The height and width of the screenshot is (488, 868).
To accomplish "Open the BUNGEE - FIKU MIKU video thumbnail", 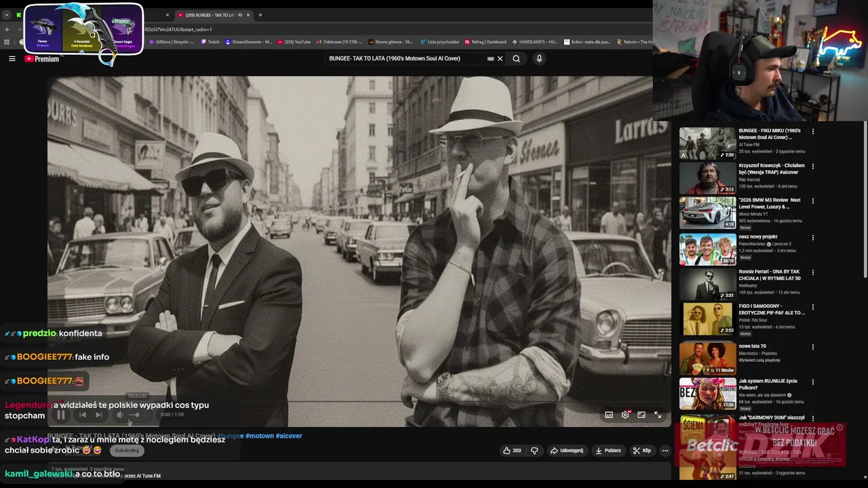I will [707, 143].
